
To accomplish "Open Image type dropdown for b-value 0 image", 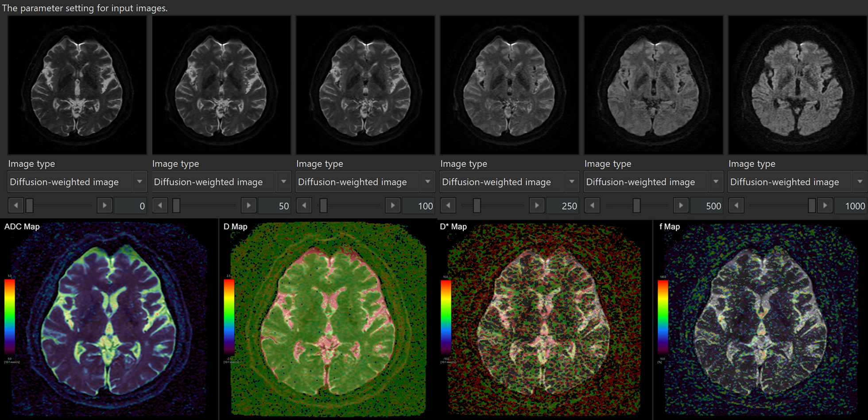I will click(77, 182).
